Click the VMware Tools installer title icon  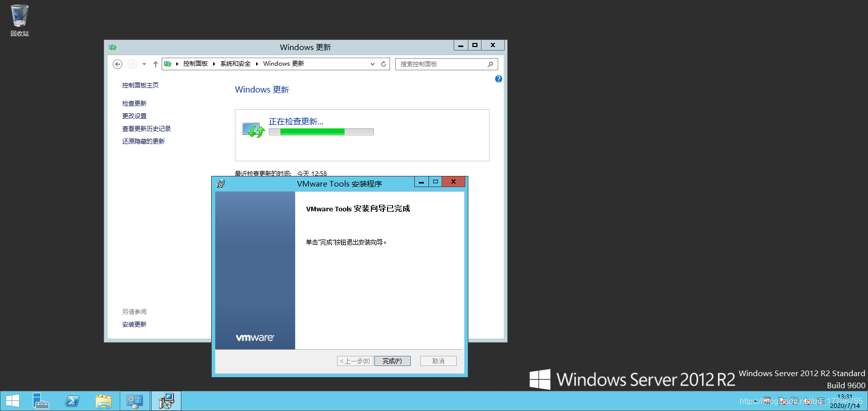click(x=221, y=184)
